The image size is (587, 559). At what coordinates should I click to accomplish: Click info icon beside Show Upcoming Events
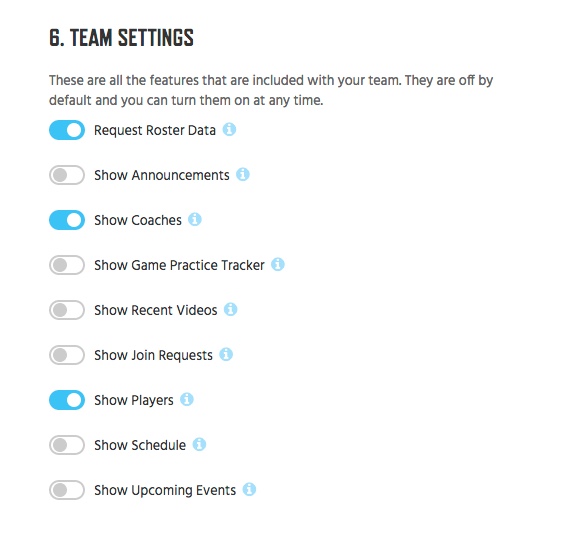point(249,489)
